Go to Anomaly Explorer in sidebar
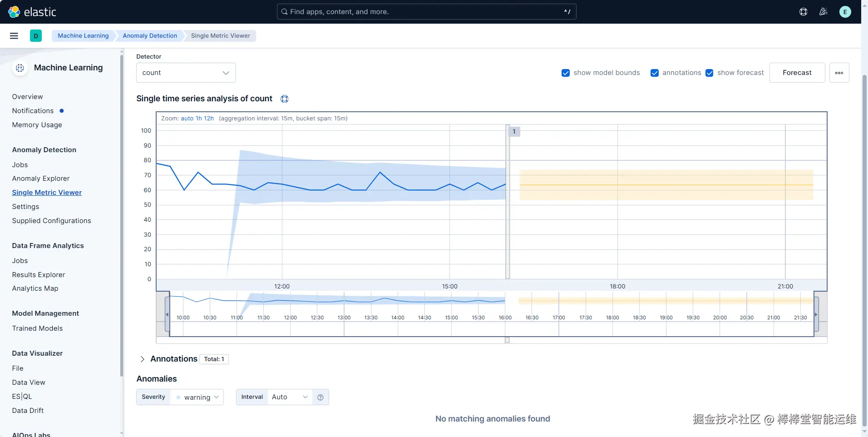868x437 pixels. [x=41, y=179]
